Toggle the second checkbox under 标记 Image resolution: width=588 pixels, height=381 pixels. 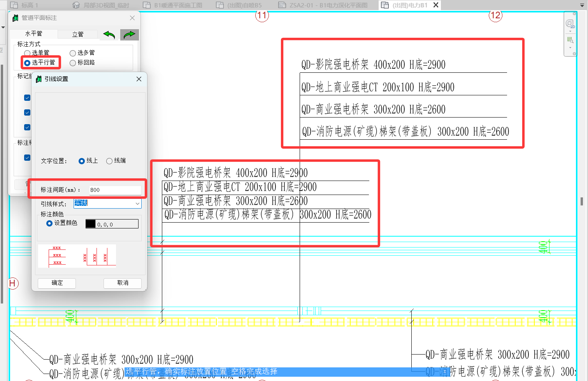coord(27,112)
